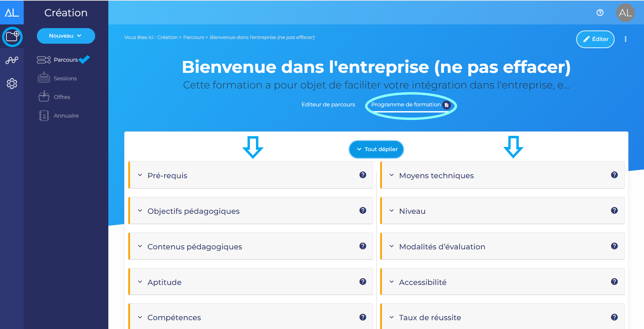The width and height of the screenshot is (644, 329).
Task: Click the help question mark icon top right
Action: click(600, 13)
